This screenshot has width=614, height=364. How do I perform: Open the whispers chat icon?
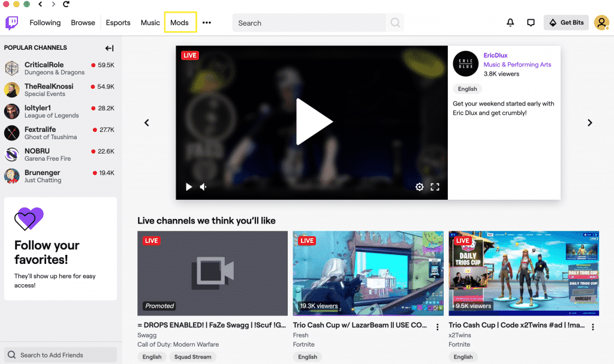click(531, 23)
